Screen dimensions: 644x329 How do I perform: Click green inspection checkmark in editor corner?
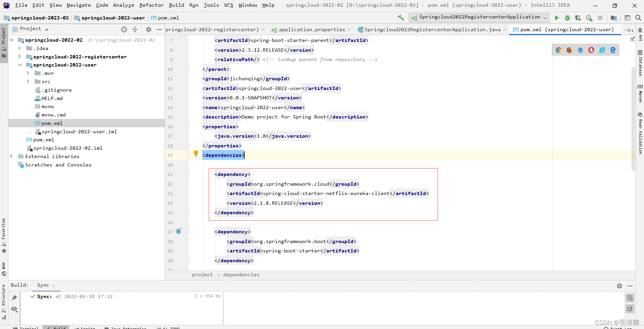click(x=633, y=39)
